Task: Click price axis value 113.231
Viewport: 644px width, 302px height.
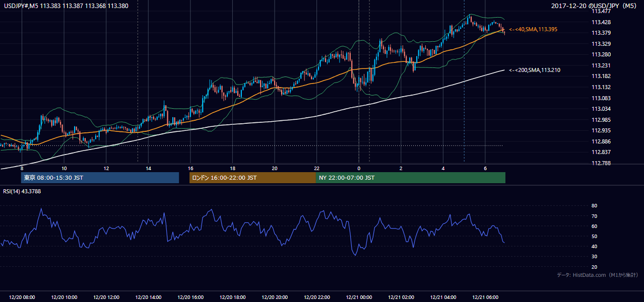Action: coord(601,65)
